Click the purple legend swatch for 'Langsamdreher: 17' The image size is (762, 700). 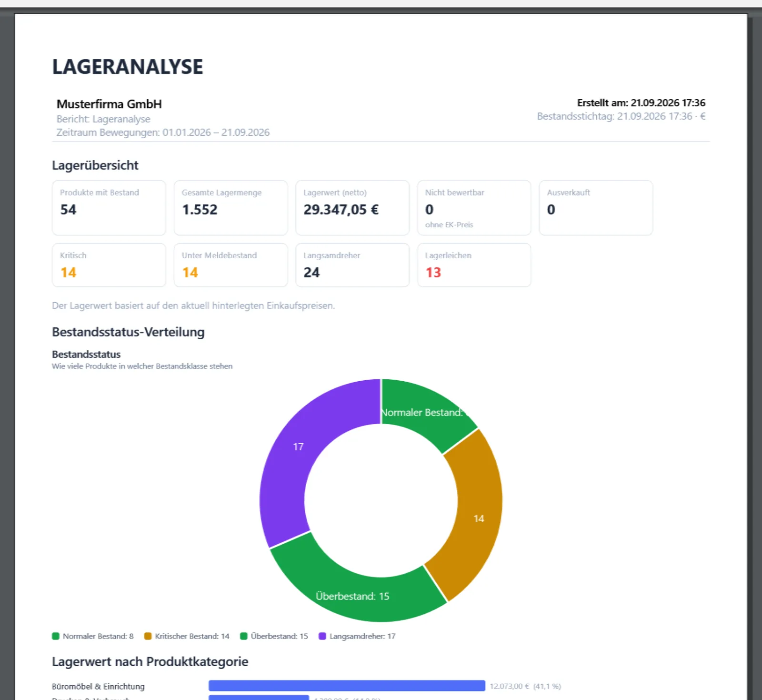pyautogui.click(x=322, y=636)
